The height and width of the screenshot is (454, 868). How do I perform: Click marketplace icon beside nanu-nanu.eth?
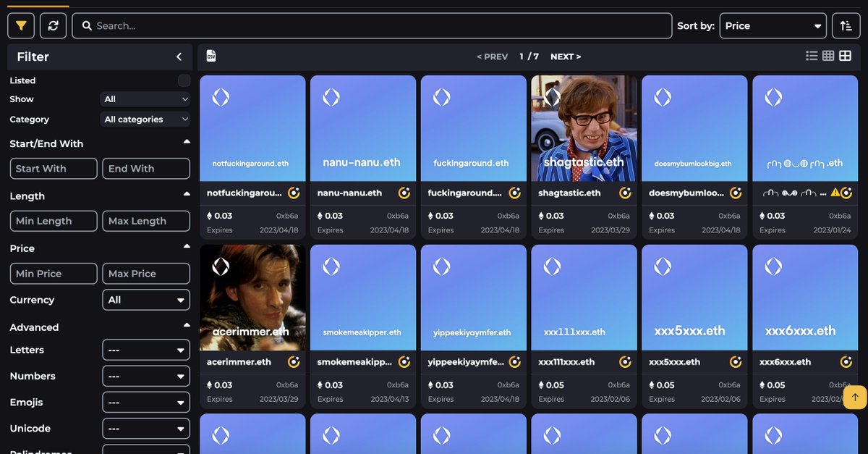coord(404,193)
